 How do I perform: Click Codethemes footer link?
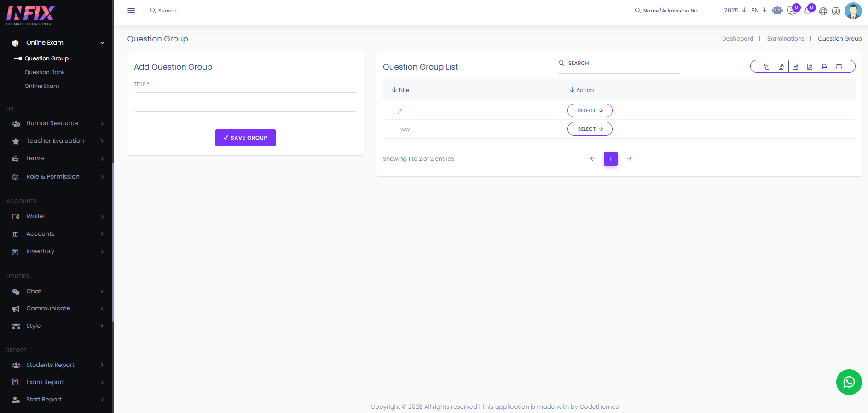click(599, 407)
